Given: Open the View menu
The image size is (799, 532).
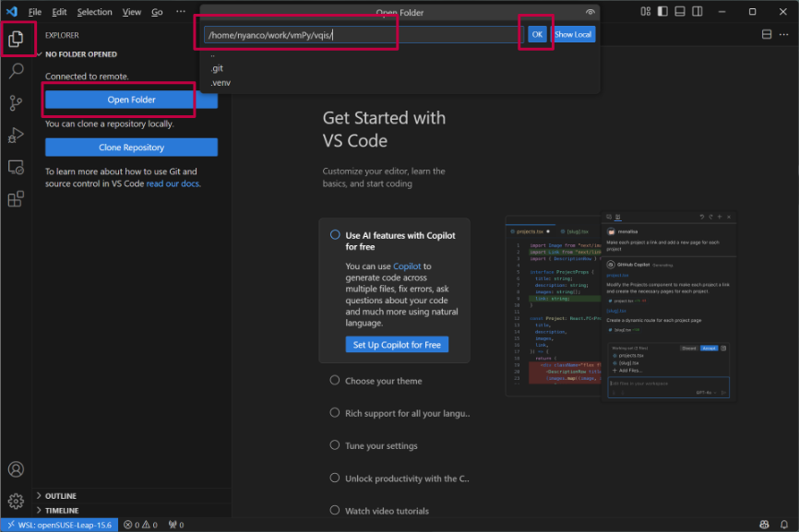Looking at the screenshot, I should tap(131, 12).
